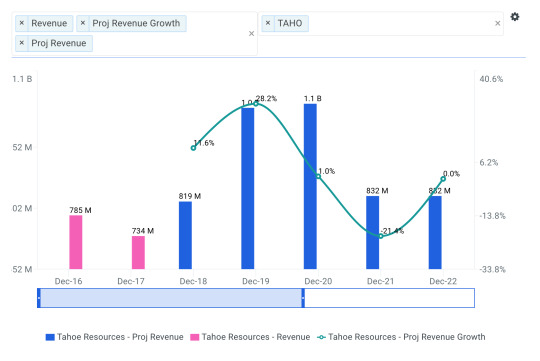Remove the Revenue metric tag
The height and width of the screenshot is (361, 540).
(22, 23)
